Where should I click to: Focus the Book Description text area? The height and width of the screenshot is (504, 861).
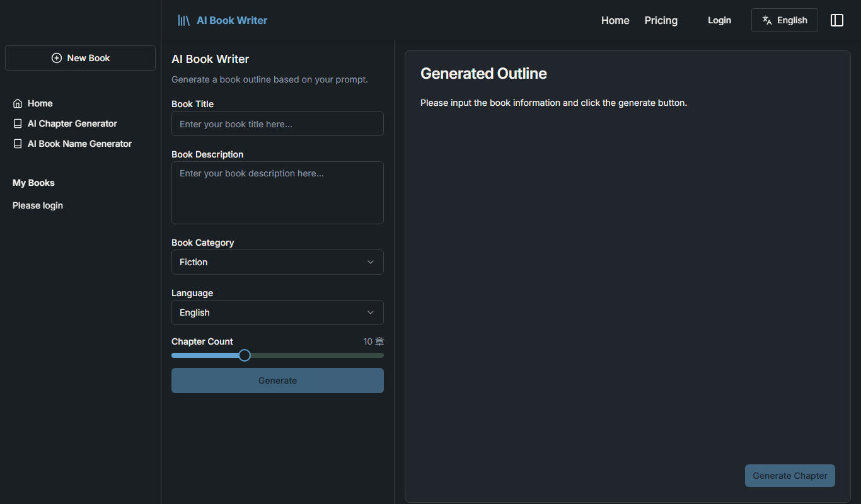[277, 193]
